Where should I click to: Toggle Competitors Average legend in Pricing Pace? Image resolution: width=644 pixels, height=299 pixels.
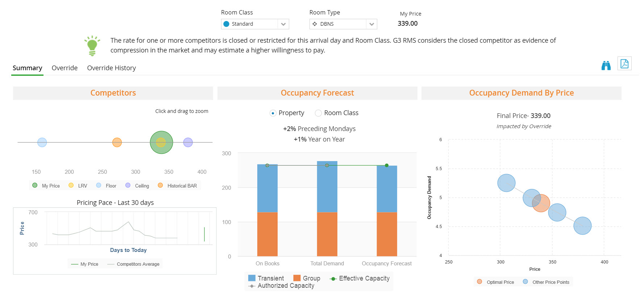point(134,264)
